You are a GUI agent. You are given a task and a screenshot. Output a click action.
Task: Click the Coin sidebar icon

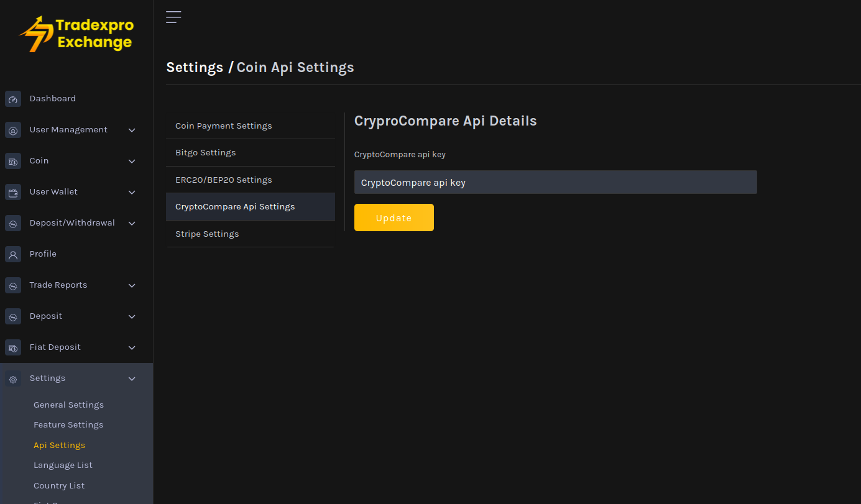pos(13,162)
